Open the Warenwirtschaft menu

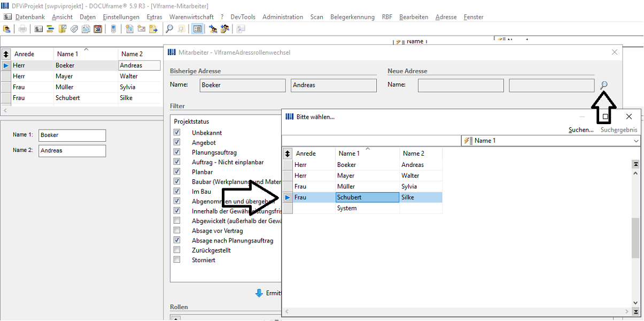pos(191,17)
